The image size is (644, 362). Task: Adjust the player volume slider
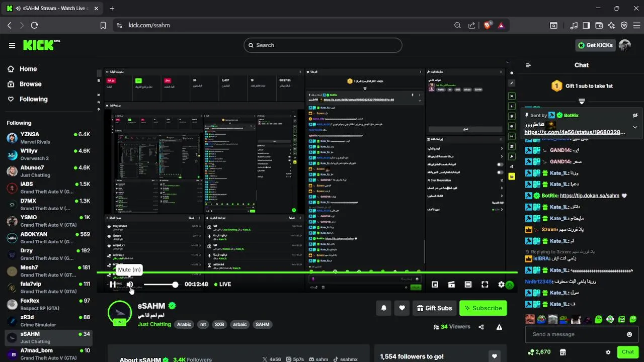pyautogui.click(x=160, y=285)
